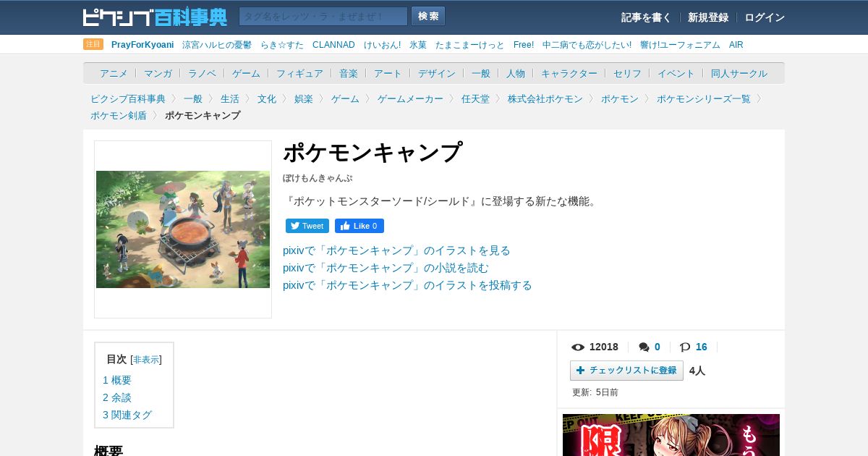Open trending tag PrayForKyoani
Viewport: 868px width, 456px height.
click(142, 45)
